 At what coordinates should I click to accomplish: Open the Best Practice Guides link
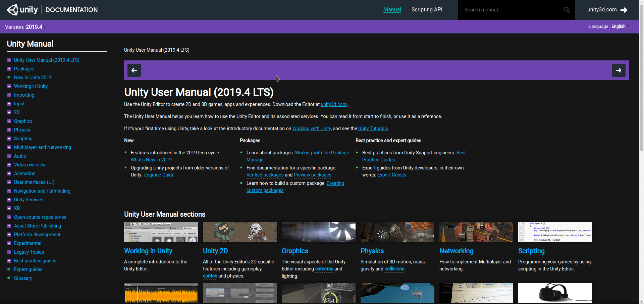click(378, 160)
